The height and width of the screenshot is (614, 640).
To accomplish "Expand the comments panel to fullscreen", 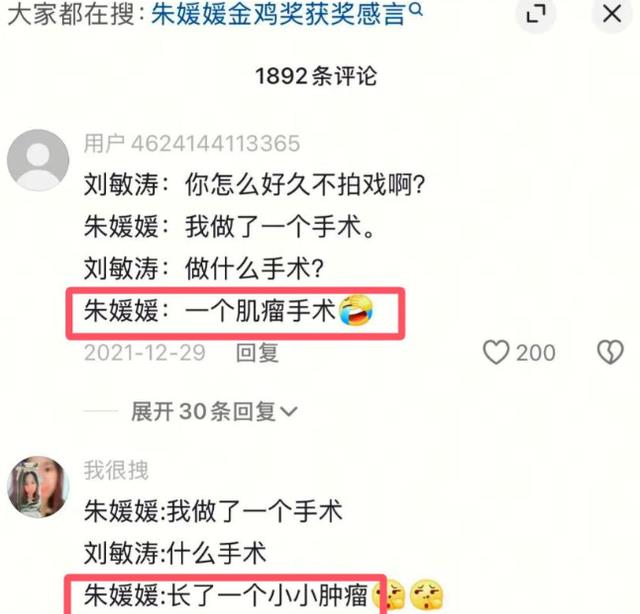I will coord(536,14).
